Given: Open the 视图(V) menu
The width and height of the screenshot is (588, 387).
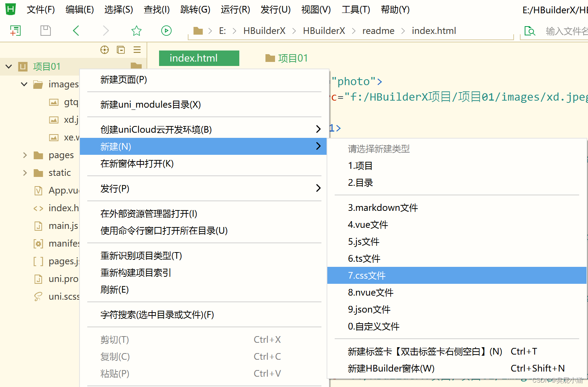Looking at the screenshot, I should (x=316, y=10).
